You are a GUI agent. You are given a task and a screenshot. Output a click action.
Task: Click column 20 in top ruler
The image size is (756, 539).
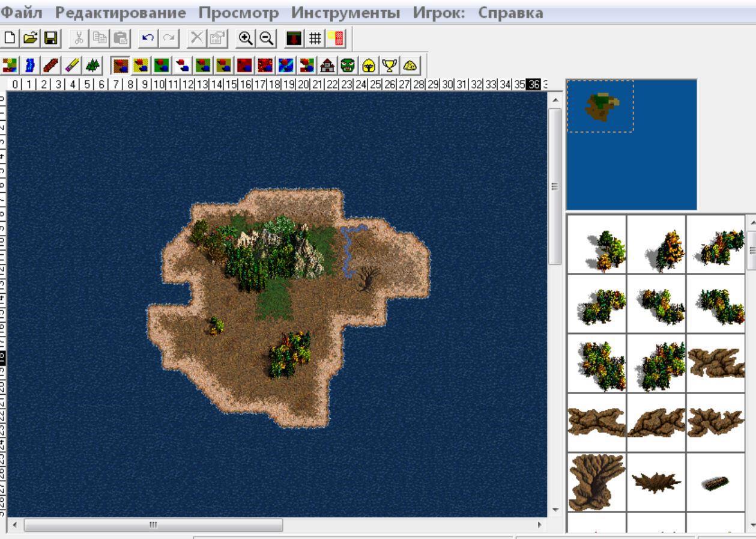303,85
